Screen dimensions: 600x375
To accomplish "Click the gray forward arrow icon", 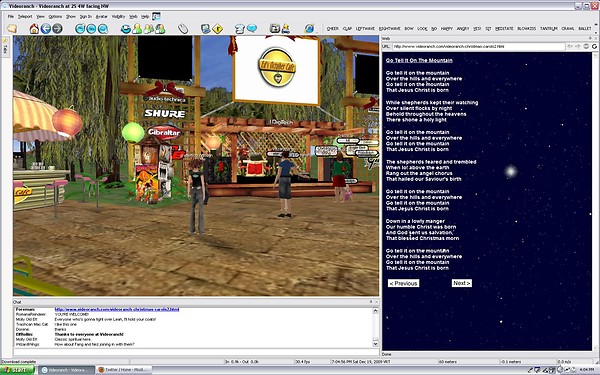I will (57, 29).
